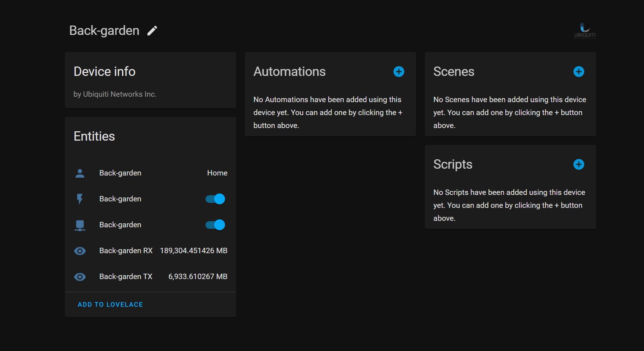Viewport: 644px width, 351px height.
Task: Click the eye icon for Back-garden RX
Action: point(80,251)
